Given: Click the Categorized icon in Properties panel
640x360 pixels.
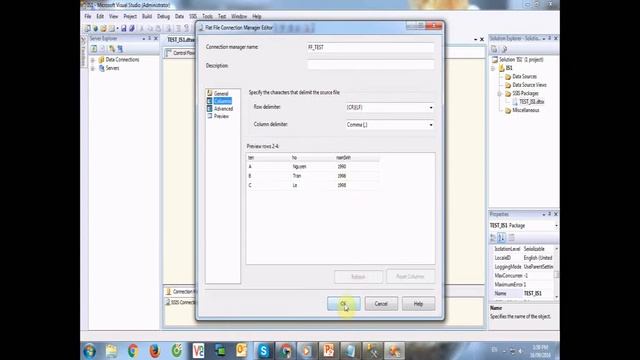Looking at the screenshot, I should 493,238.
